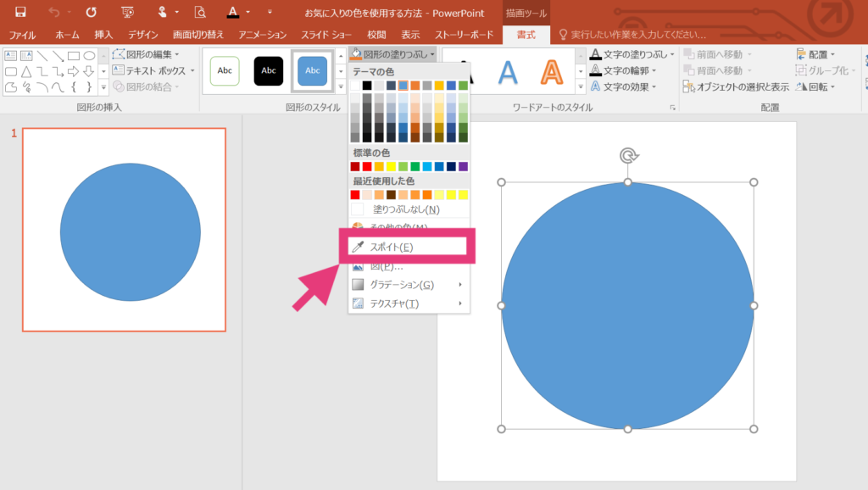Apply white outlined Abc shape style

click(x=225, y=70)
